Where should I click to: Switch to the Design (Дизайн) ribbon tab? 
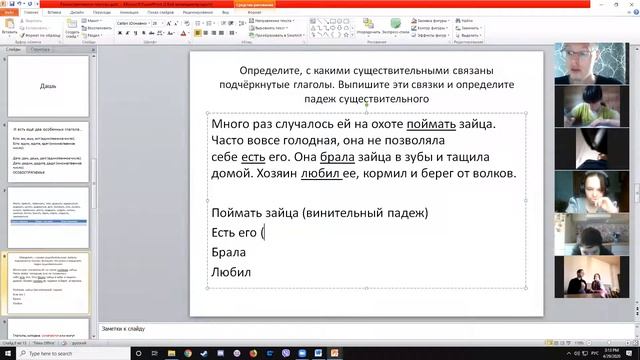coord(77,12)
